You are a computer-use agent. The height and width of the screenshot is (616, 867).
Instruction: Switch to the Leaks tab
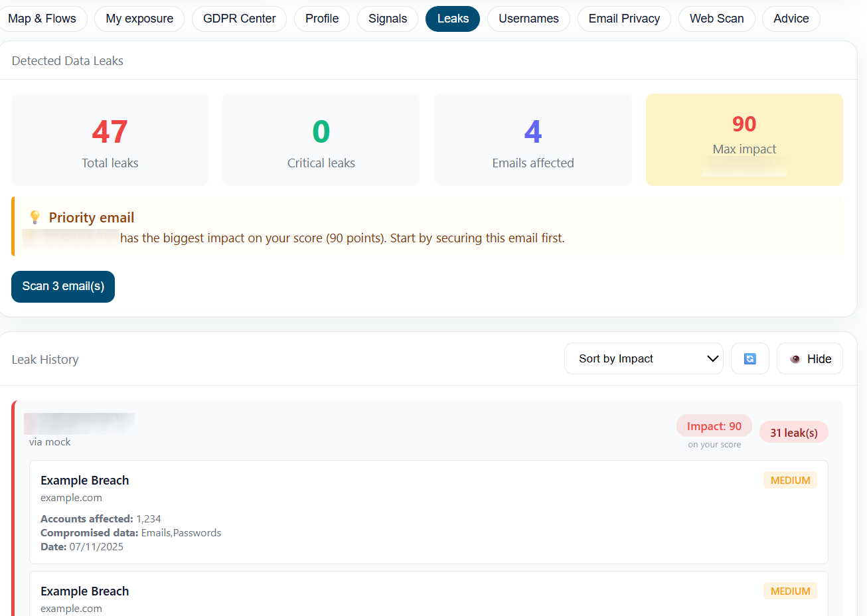point(452,19)
